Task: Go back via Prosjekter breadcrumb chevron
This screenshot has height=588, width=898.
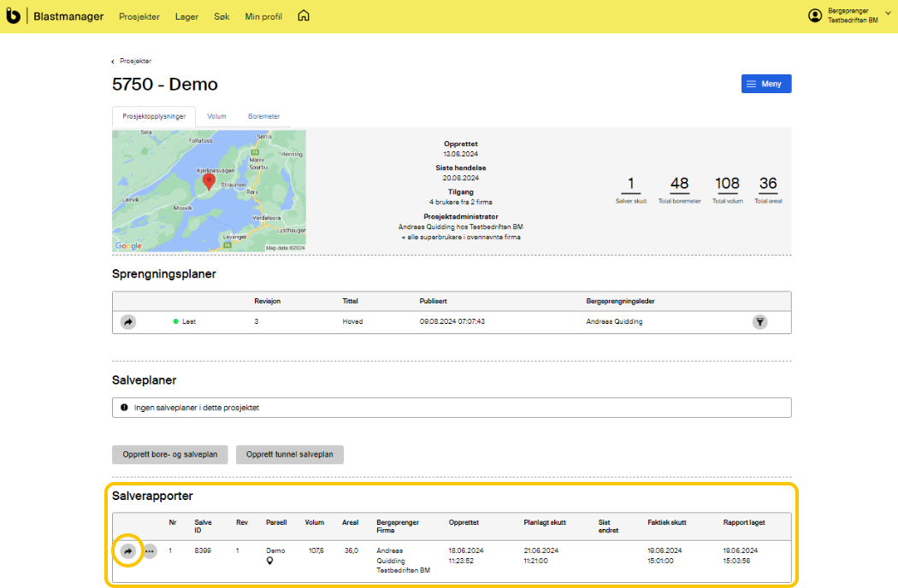Action: [x=114, y=62]
